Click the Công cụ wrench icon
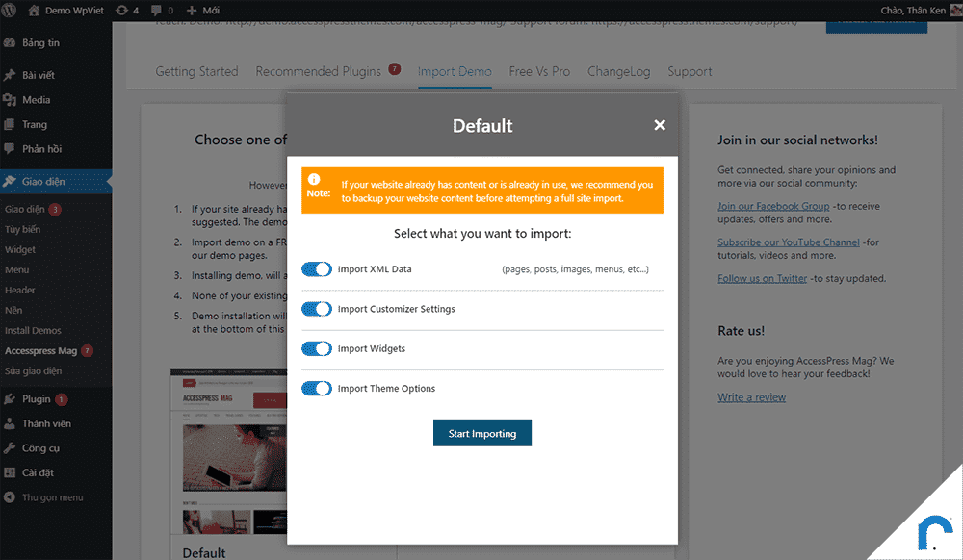 point(10,447)
